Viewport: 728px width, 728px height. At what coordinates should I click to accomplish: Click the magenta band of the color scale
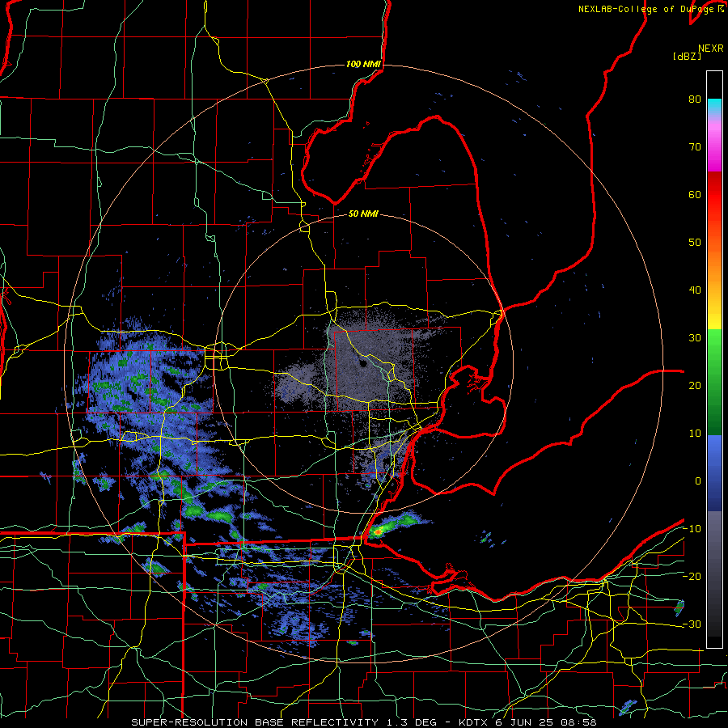[714, 149]
